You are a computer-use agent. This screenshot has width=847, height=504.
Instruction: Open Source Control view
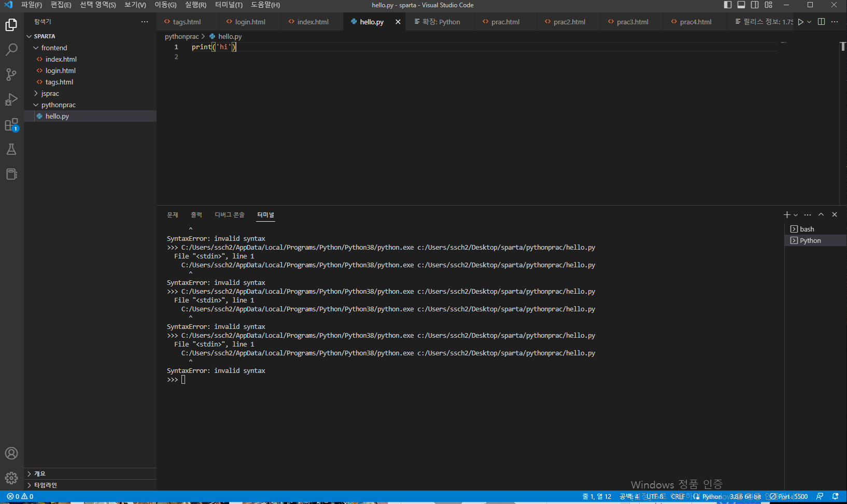tap(11, 75)
